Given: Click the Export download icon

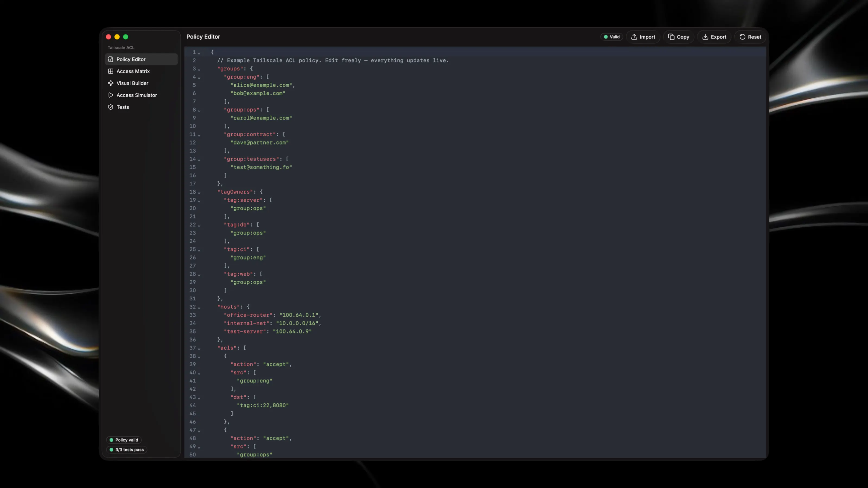Looking at the screenshot, I should pyautogui.click(x=705, y=37).
